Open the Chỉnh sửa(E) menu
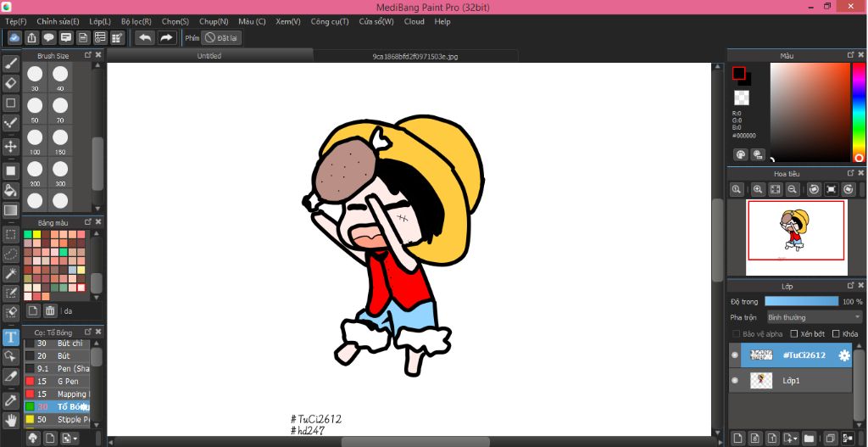This screenshot has width=868, height=447. coord(58,21)
